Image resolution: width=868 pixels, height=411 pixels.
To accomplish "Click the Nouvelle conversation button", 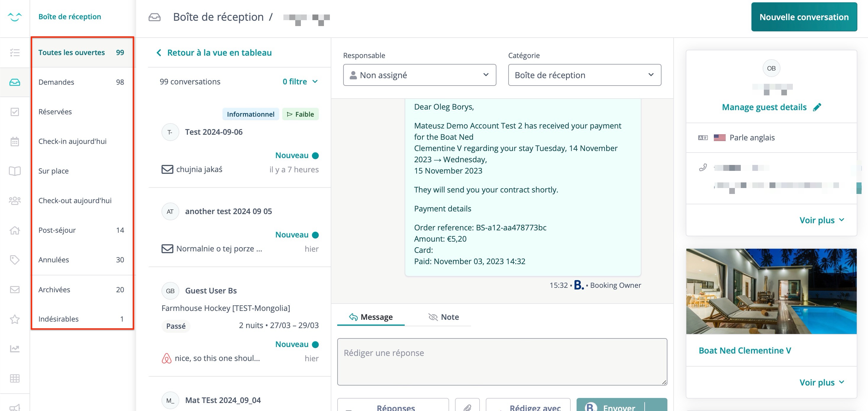I will [804, 17].
